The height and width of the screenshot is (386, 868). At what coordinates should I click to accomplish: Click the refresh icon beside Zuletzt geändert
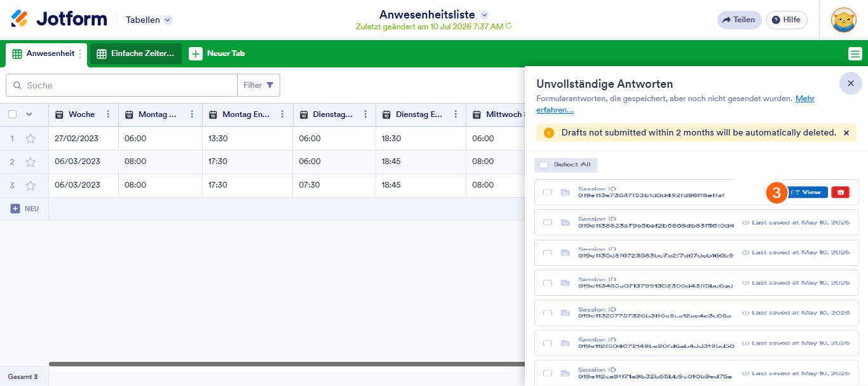(508, 26)
